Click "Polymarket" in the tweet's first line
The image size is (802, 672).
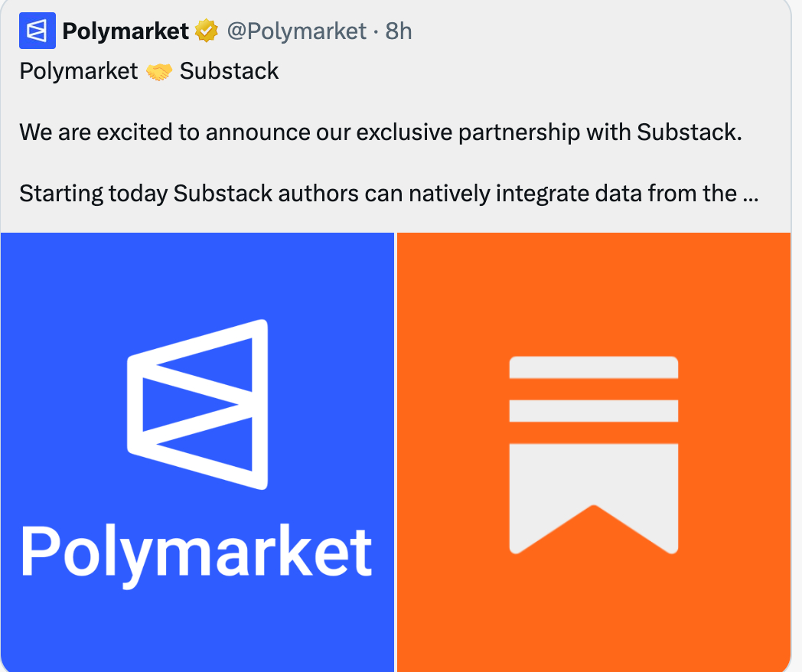(x=78, y=72)
